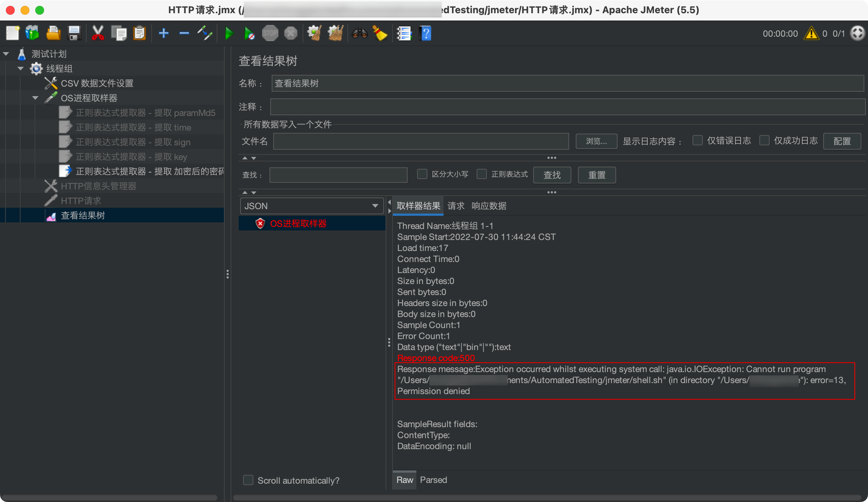Open Search with the binoculars icon
868x502 pixels.
359,33
